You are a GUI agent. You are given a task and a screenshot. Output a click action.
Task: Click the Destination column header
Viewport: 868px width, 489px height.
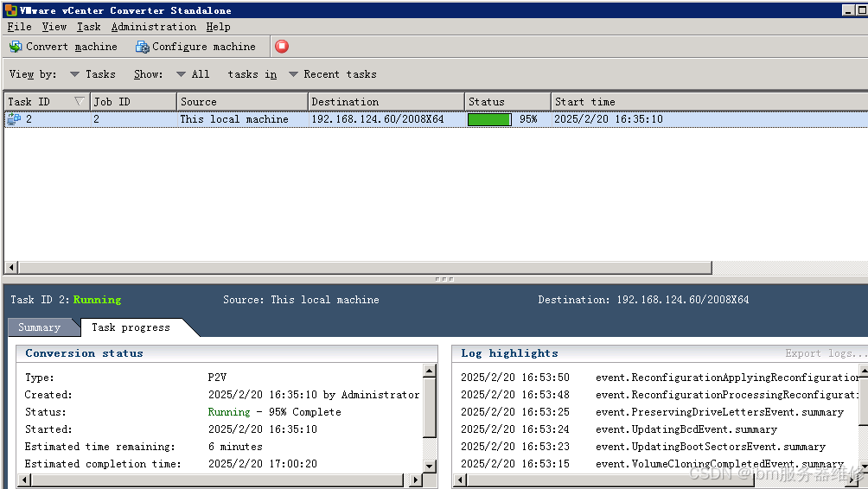pyautogui.click(x=386, y=102)
